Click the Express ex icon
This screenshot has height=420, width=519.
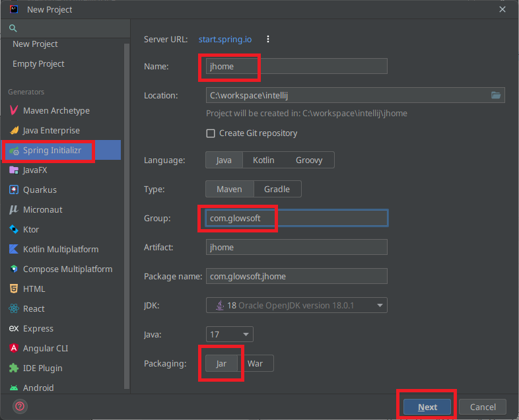[14, 328]
